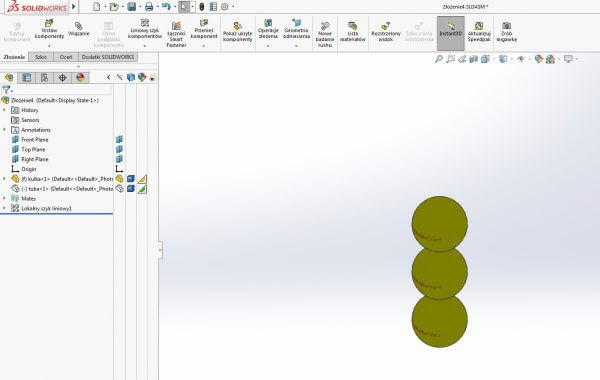This screenshot has height=380, width=600.
Task: Click Łączniki Smart Fastener tool
Action: 176,34
